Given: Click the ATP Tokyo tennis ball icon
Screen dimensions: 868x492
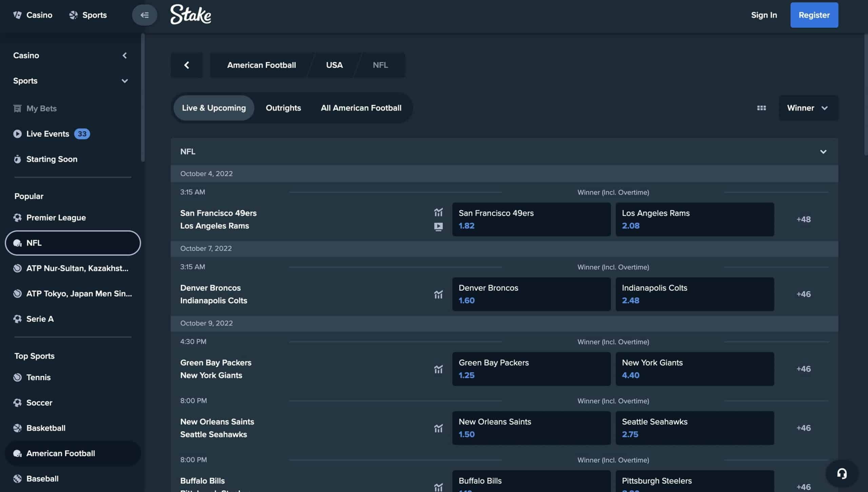Looking at the screenshot, I should [17, 294].
